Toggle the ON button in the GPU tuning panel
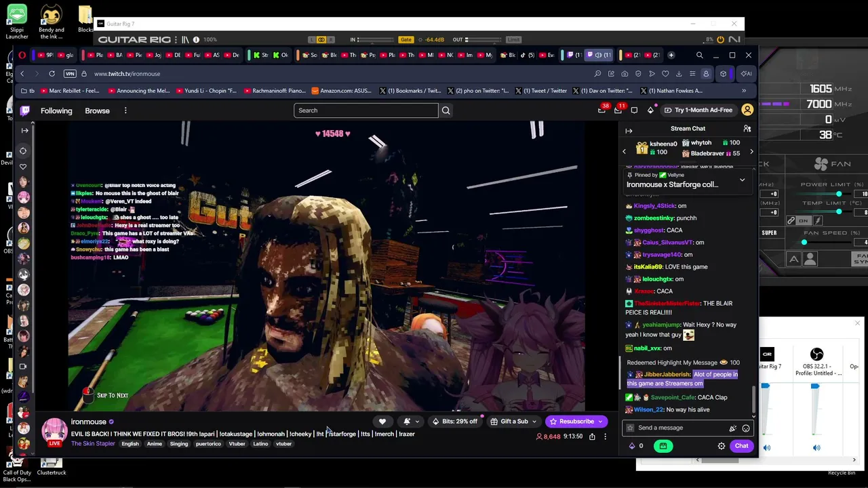The height and width of the screenshot is (488, 868). coord(804,220)
